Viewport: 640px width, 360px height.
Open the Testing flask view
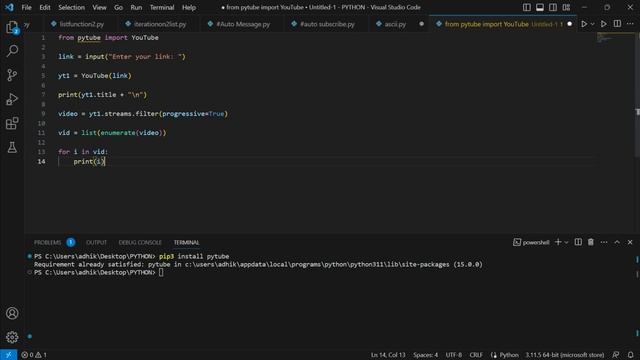[x=12, y=147]
